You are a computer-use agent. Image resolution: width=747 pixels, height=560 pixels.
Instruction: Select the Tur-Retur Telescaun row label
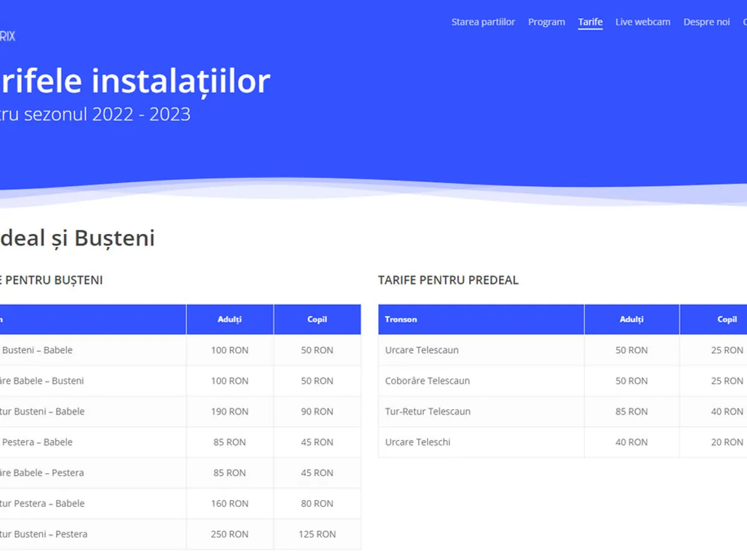point(428,411)
